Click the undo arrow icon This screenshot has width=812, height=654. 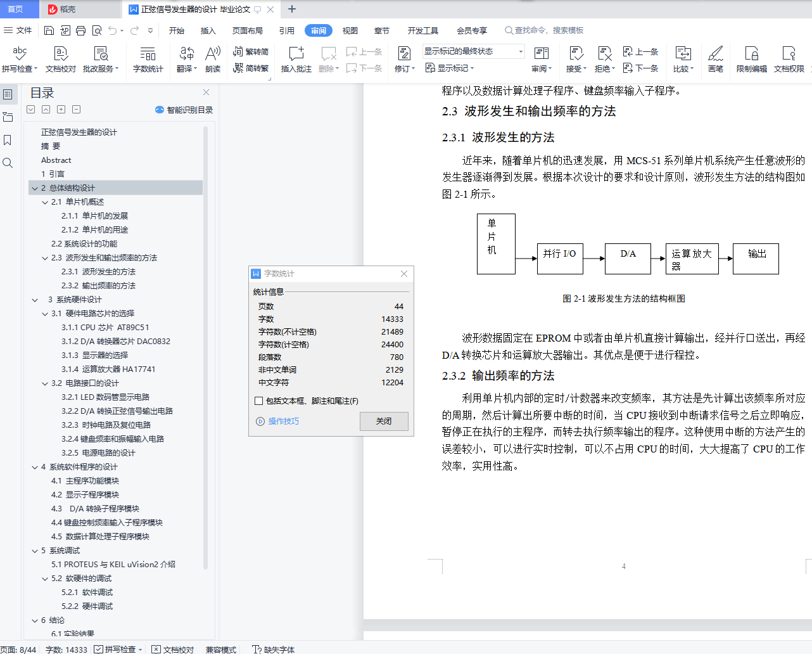[x=112, y=30]
